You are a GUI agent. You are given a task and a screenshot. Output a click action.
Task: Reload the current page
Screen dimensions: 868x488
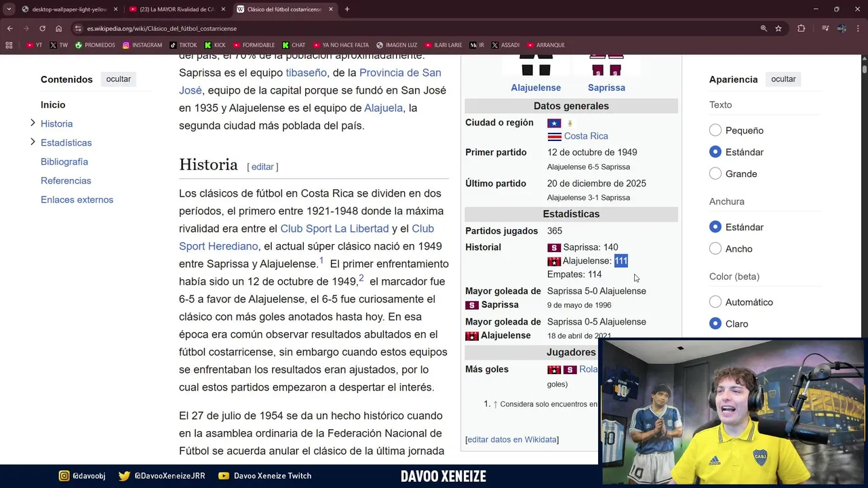pyautogui.click(x=42, y=28)
